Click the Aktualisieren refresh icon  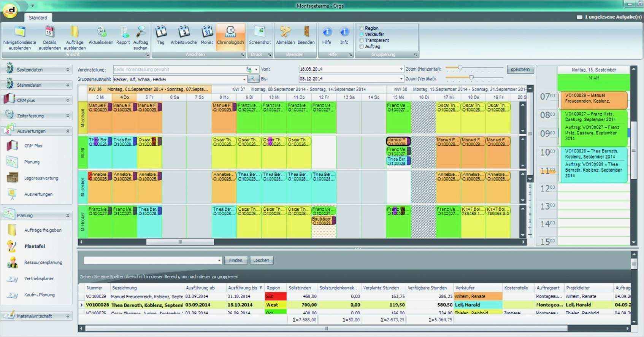(x=101, y=32)
